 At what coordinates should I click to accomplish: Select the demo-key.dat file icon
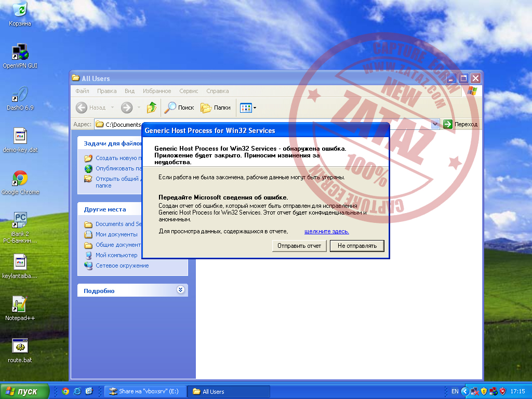click(x=20, y=140)
